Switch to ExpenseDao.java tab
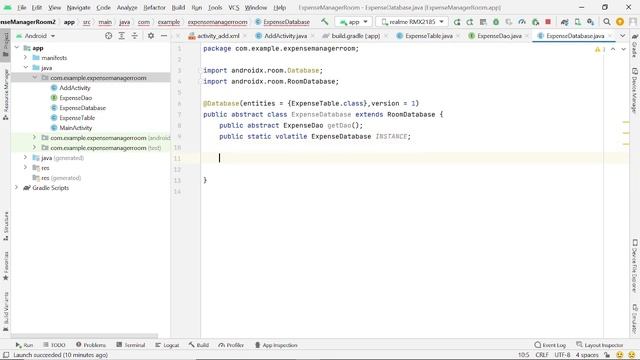This screenshot has width=640, height=360. [x=498, y=36]
